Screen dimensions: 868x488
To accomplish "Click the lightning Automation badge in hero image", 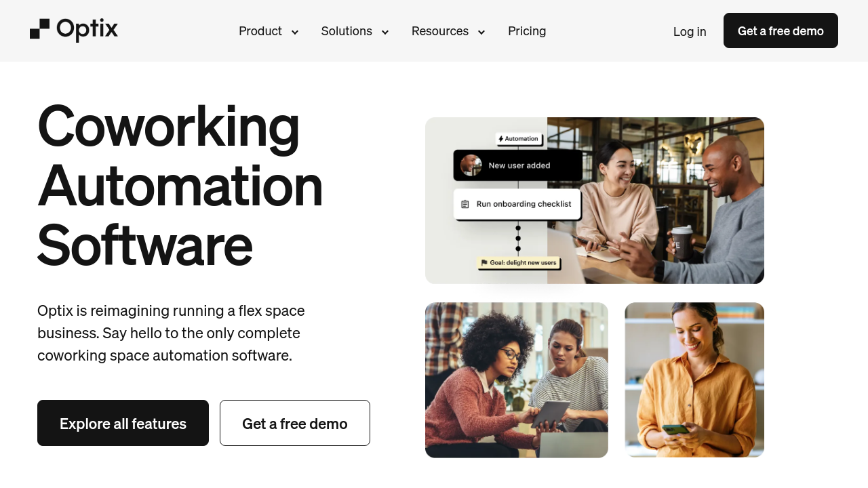I will click(x=519, y=139).
